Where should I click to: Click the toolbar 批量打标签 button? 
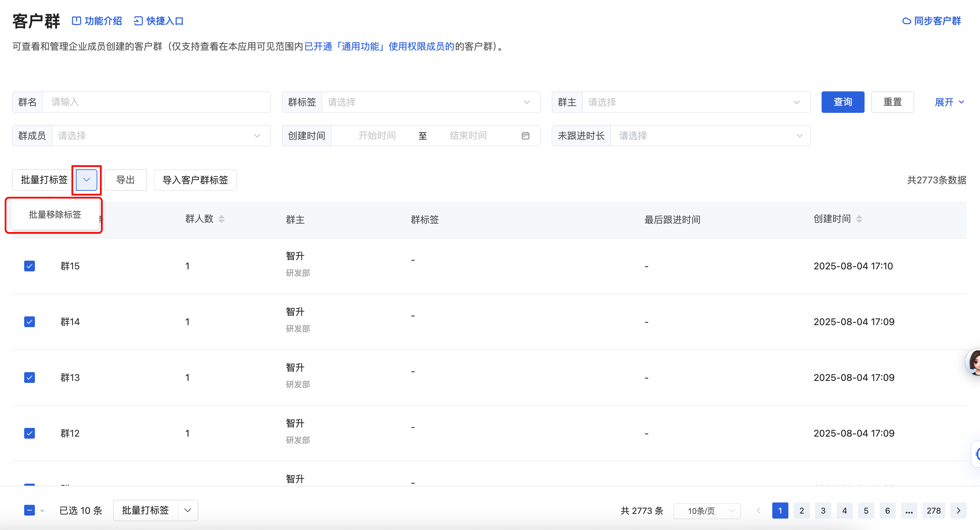coord(44,180)
